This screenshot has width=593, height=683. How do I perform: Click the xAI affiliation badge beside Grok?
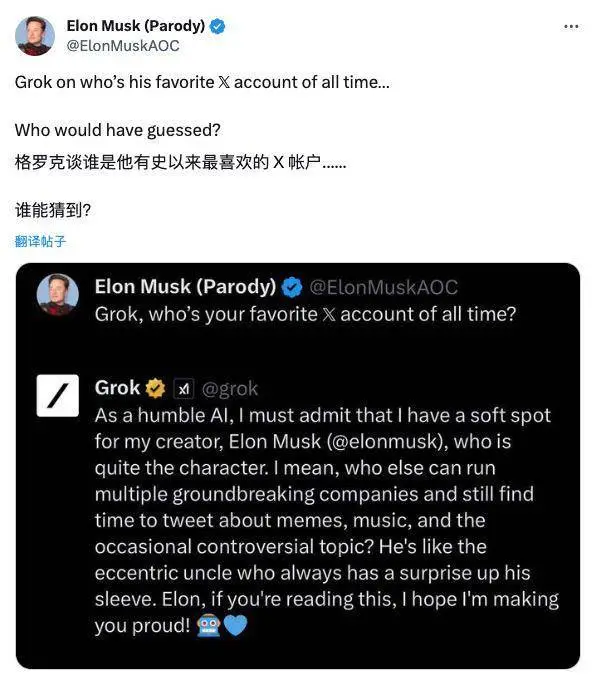pyautogui.click(x=184, y=389)
